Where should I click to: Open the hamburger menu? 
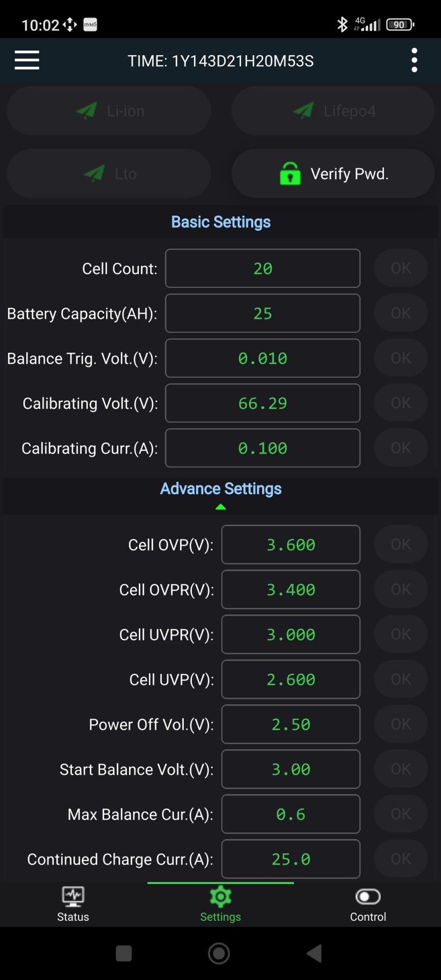pyautogui.click(x=27, y=60)
